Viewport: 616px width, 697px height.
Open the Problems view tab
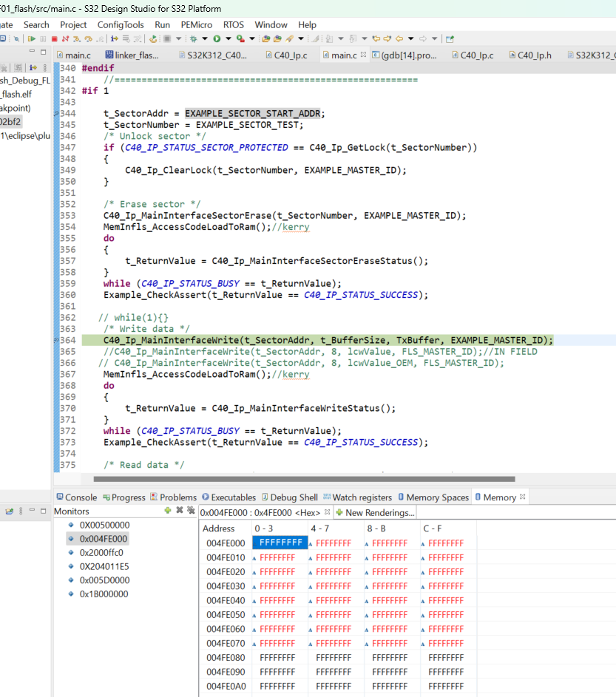pyautogui.click(x=174, y=497)
